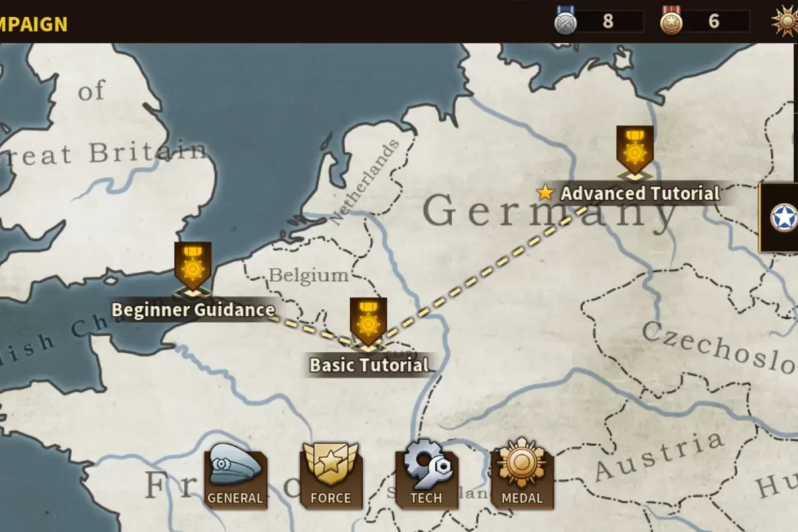Screen dimensions: 798x532
Task: Open the General menu with the officer cap icon
Action: tap(235, 475)
